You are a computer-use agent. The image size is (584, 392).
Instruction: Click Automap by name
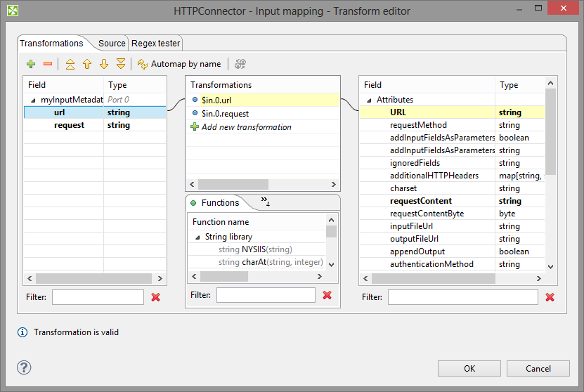click(x=179, y=64)
